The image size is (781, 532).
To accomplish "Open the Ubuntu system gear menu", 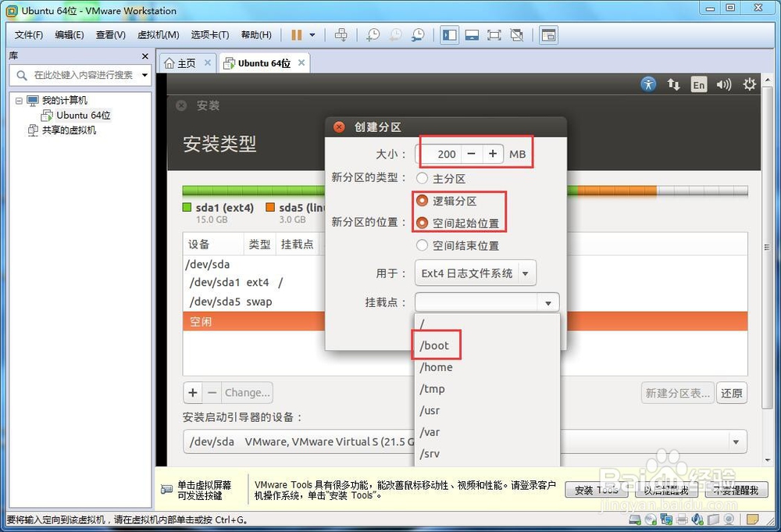I will pyautogui.click(x=749, y=84).
